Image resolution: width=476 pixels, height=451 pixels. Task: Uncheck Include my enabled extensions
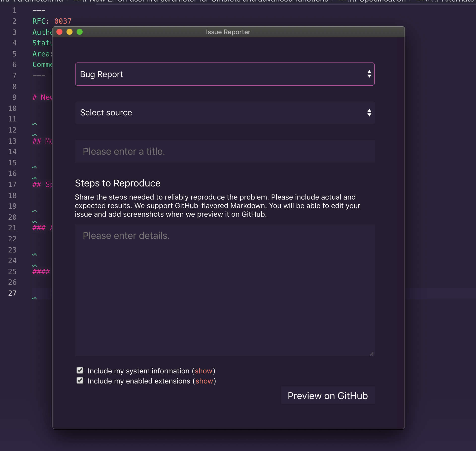pos(80,380)
